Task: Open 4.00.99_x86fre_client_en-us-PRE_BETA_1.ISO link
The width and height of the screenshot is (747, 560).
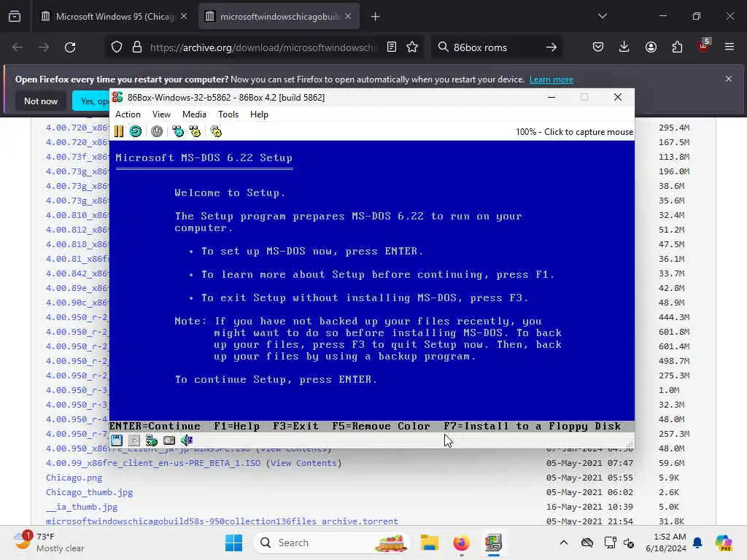Action: click(153, 463)
